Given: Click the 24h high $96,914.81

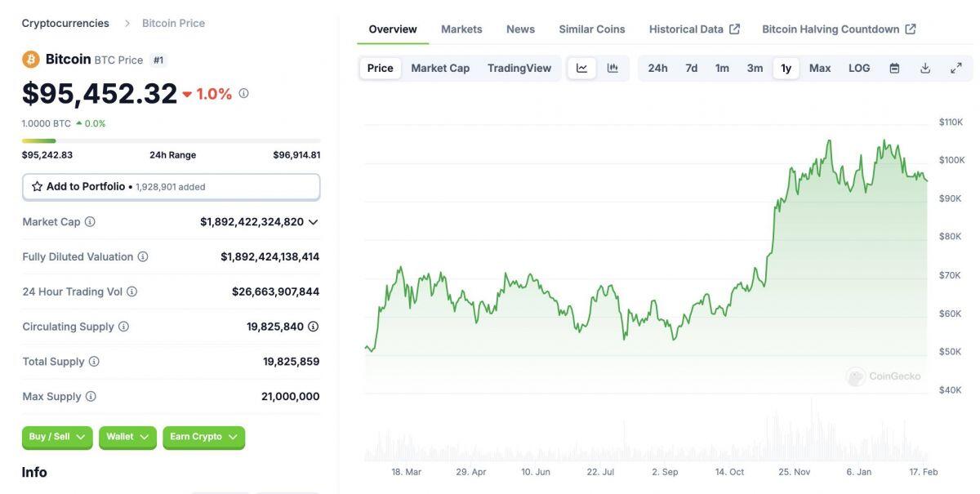Looking at the screenshot, I should click(296, 155).
